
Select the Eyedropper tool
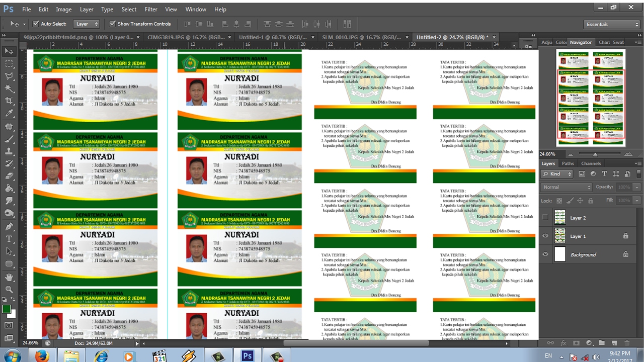(x=9, y=114)
